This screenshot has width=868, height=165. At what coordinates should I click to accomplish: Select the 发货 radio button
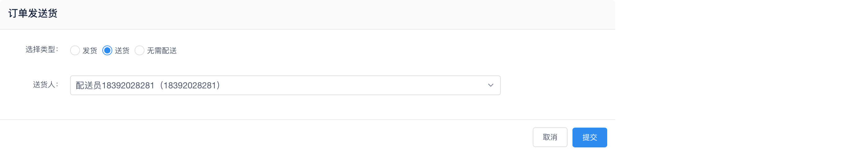75,50
